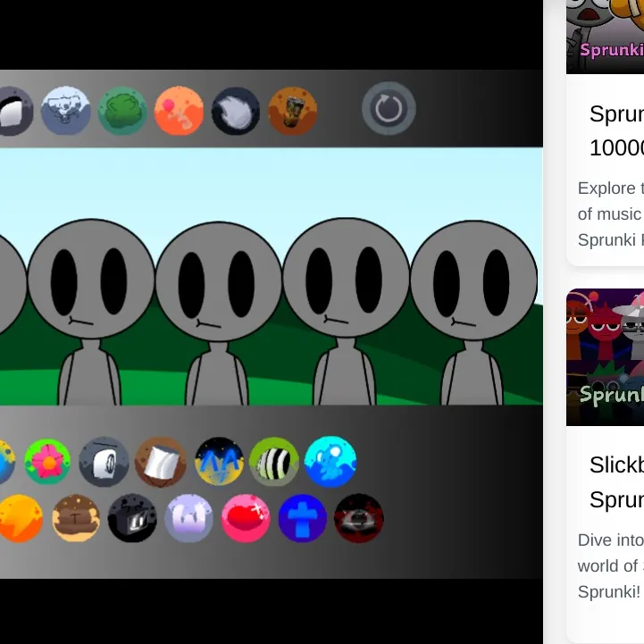Open the Sprunki 10000 game title link
The height and width of the screenshot is (644, 644).
[x=616, y=130]
